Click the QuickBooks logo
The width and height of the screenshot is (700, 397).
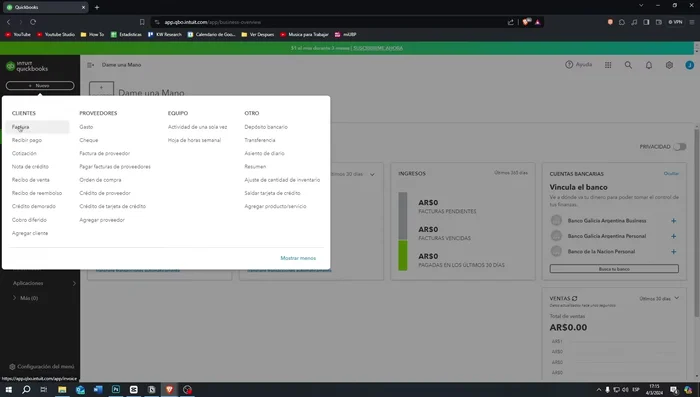[x=27, y=67]
